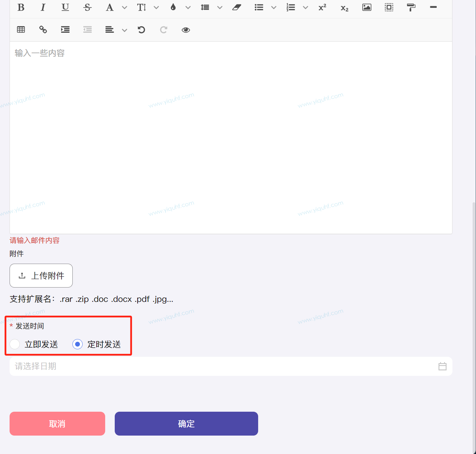Click the 请输入邮件内容 error text

(34, 240)
